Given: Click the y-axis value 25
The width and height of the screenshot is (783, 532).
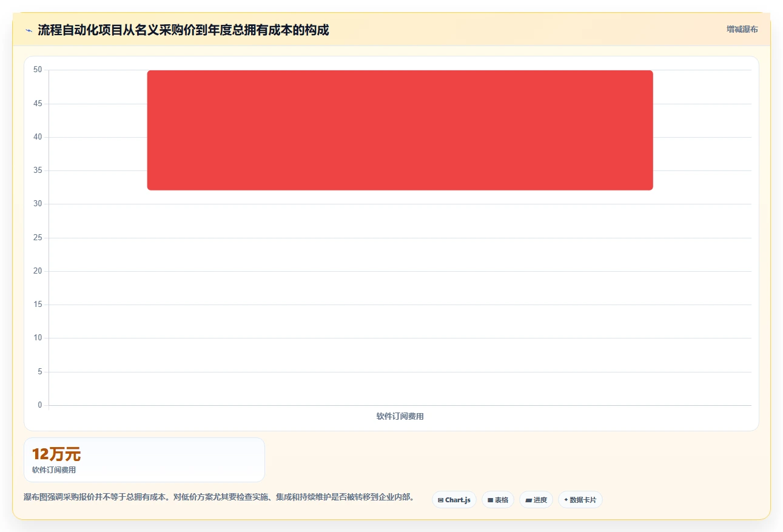Looking at the screenshot, I should click(38, 237).
